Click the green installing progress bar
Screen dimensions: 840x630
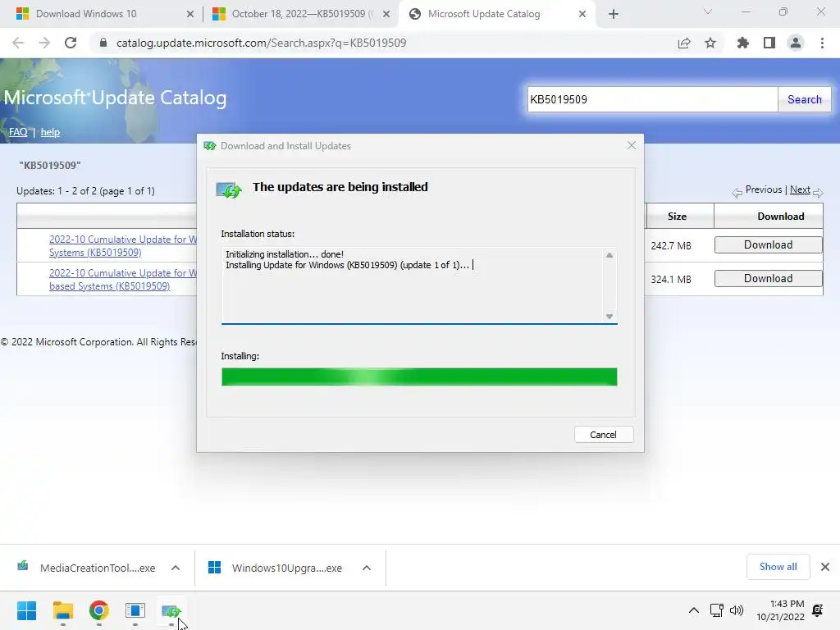[x=419, y=377]
